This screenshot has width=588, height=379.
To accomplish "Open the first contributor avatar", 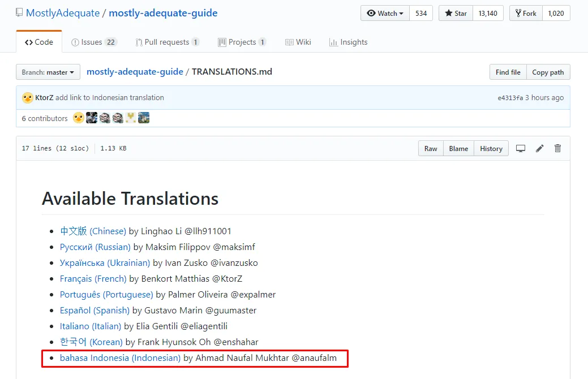I will [78, 118].
